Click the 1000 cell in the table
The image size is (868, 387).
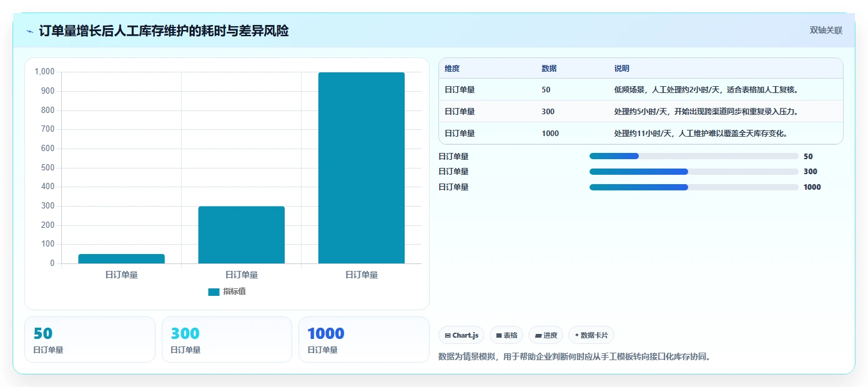pos(550,134)
